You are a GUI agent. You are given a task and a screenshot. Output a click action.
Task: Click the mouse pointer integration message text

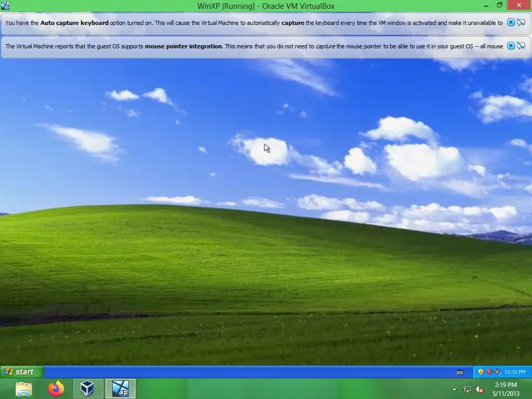[254, 46]
